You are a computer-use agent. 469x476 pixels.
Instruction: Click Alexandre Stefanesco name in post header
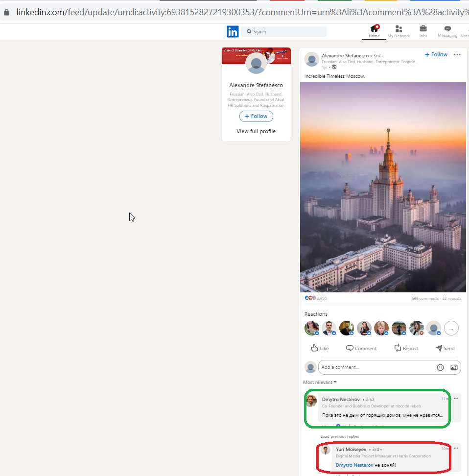pos(345,55)
